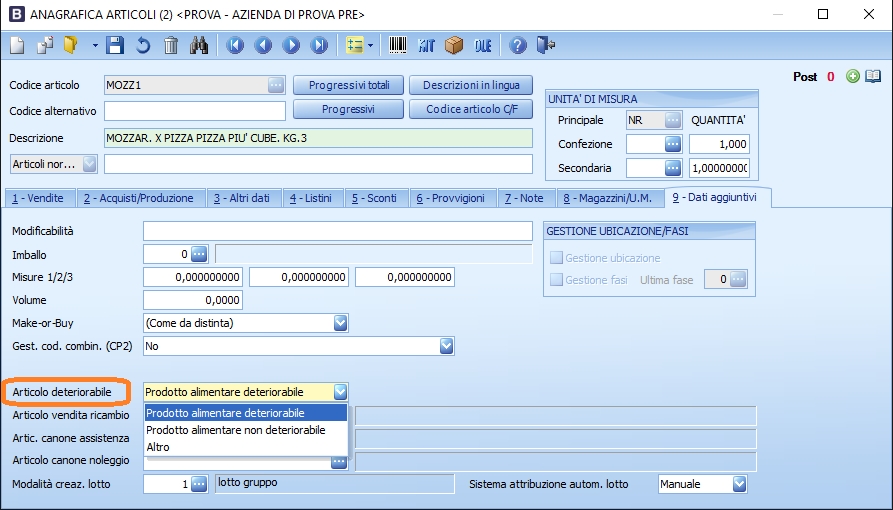
Task: Click the Descrizione text field
Action: click(318, 138)
